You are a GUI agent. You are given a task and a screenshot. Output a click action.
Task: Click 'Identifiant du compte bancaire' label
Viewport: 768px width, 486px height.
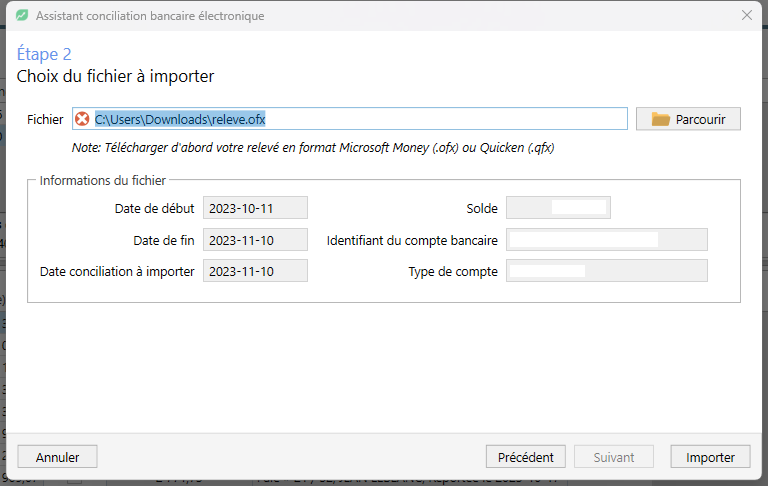412,240
